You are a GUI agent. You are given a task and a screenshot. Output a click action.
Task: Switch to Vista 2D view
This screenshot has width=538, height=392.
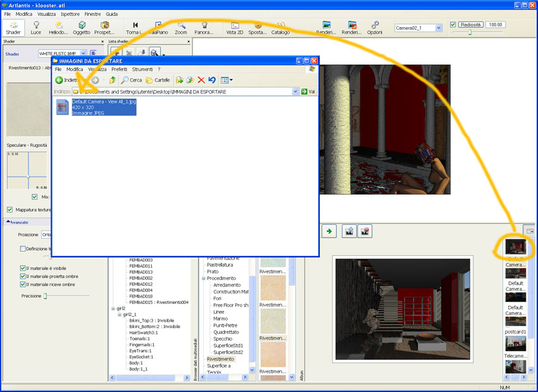235,27
